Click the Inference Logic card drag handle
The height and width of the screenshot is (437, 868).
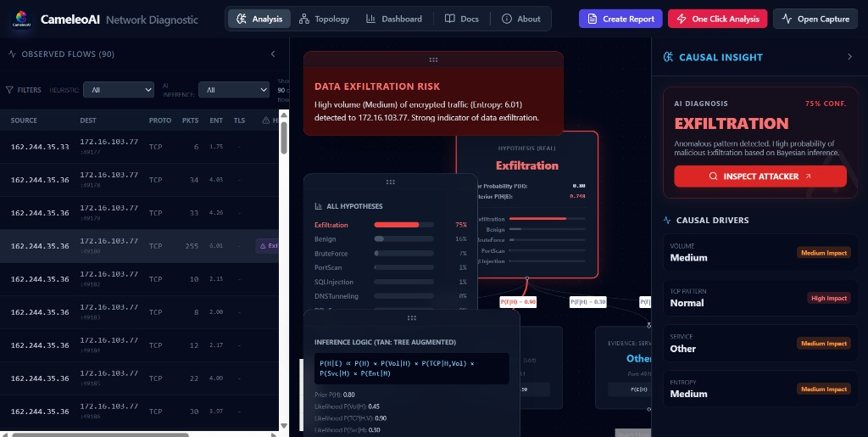click(x=411, y=318)
